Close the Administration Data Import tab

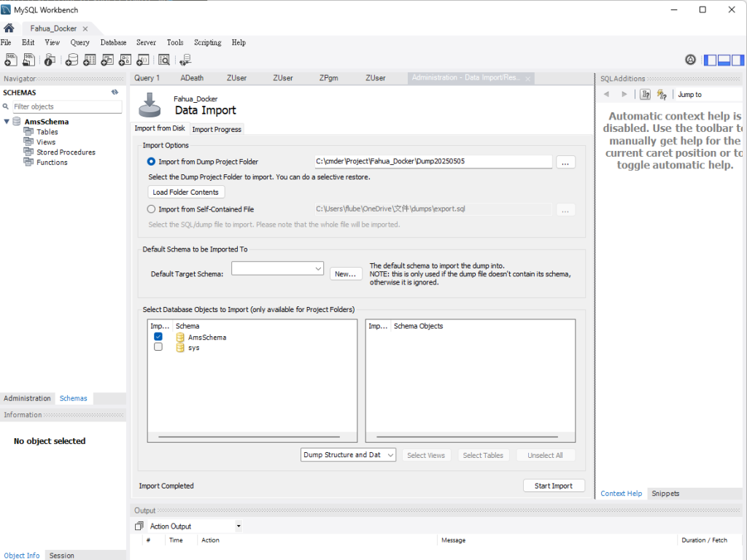528,79
